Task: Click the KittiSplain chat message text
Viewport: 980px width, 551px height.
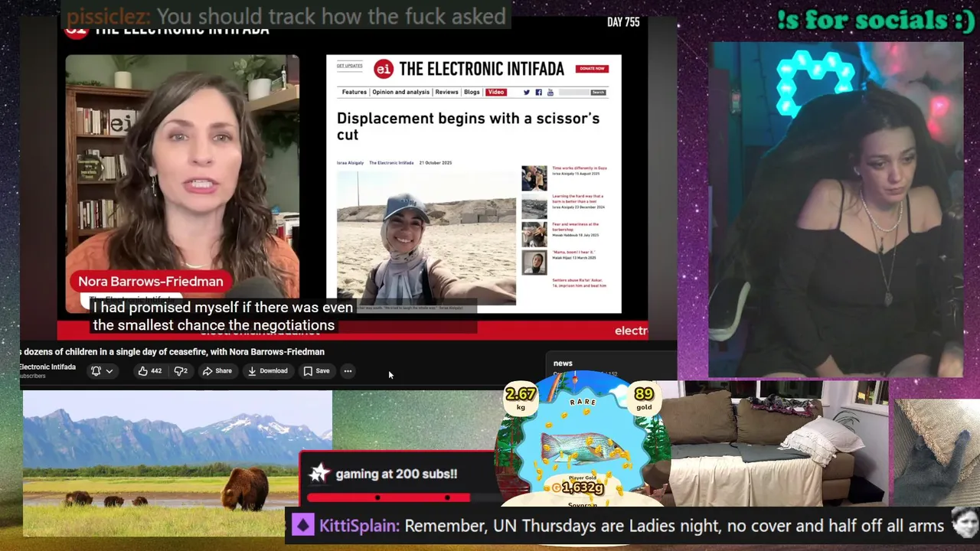Action: (674, 527)
